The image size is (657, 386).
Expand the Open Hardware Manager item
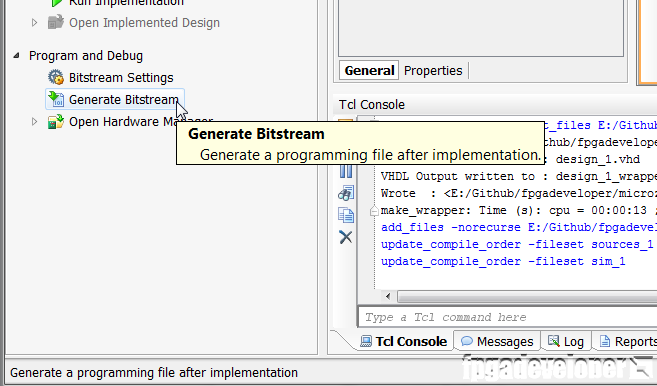[x=34, y=122]
